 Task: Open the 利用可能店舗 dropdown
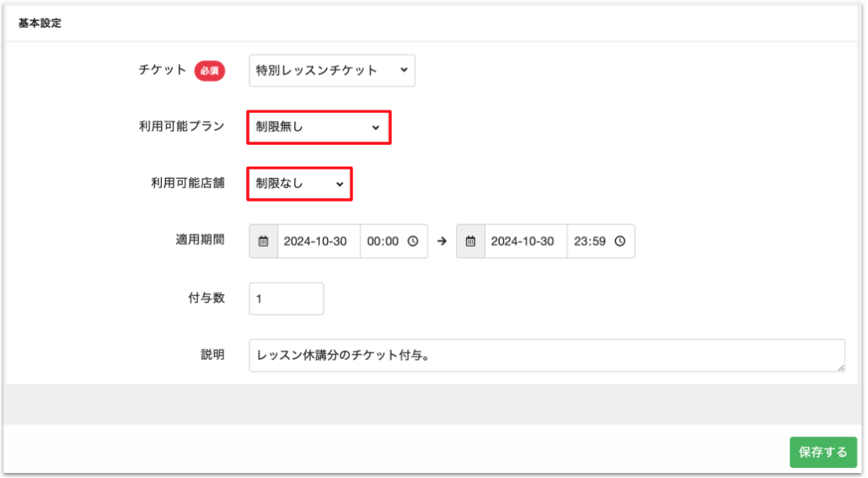299,184
